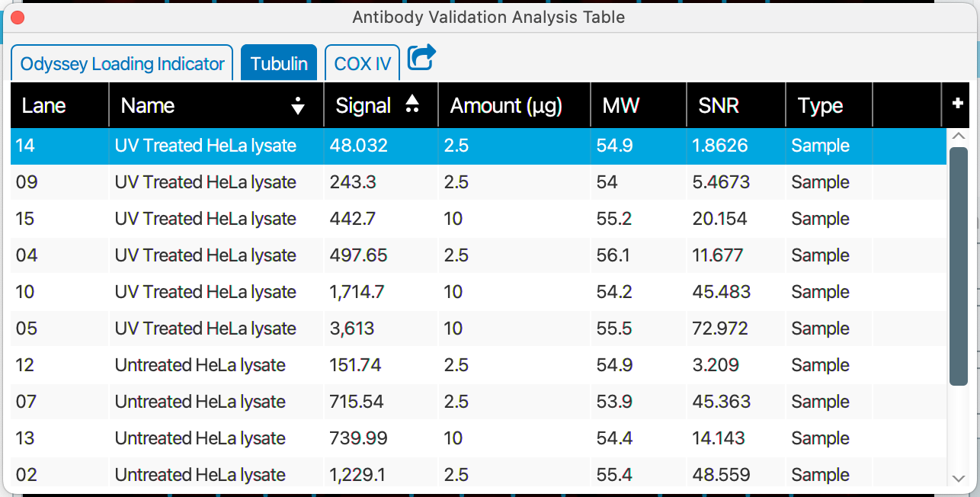Viewport: 980px width, 497px height.
Task: Select the Tubulin tab
Action: tap(279, 63)
